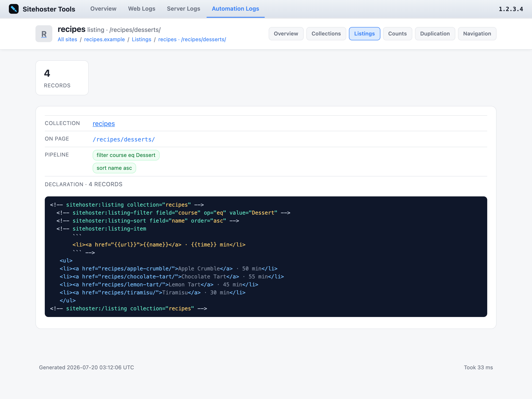Click the opening sitehoster:listing comment line

127,205
